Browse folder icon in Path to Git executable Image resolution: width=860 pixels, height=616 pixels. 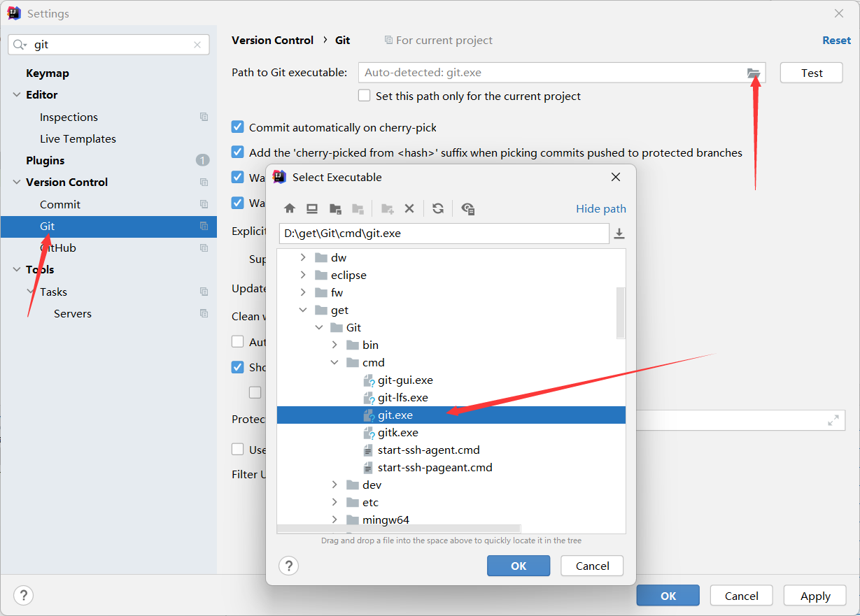pos(754,73)
